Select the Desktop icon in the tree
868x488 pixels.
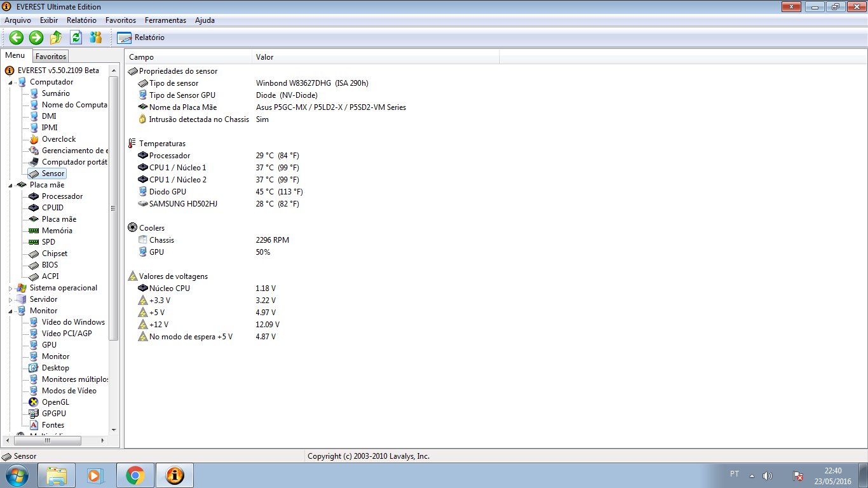coord(34,368)
